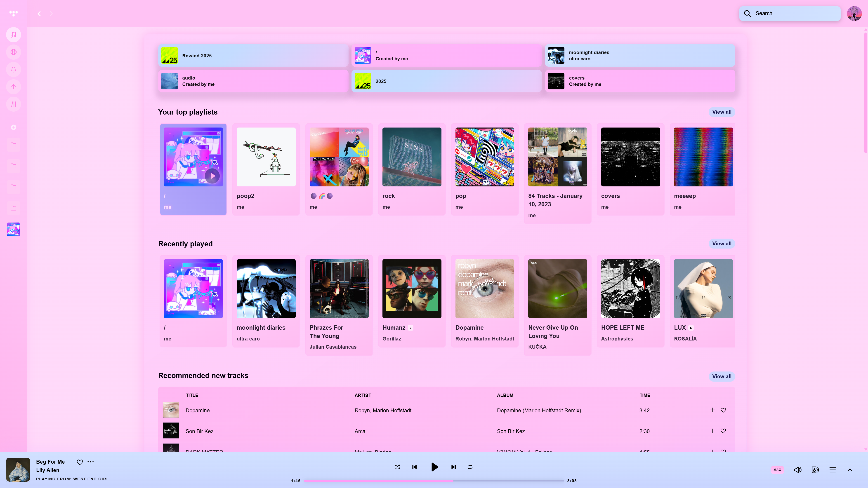This screenshot has width=868, height=488.
Task: Open more options for Beg For Me
Action: [91, 462]
